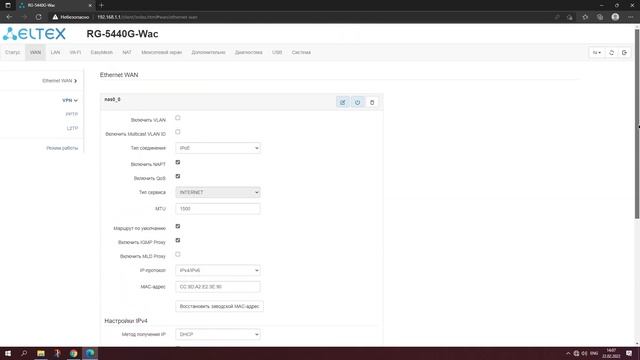The image size is (640, 360).
Task: Reload the page with browser refresh icon
Action: [x=38, y=17]
